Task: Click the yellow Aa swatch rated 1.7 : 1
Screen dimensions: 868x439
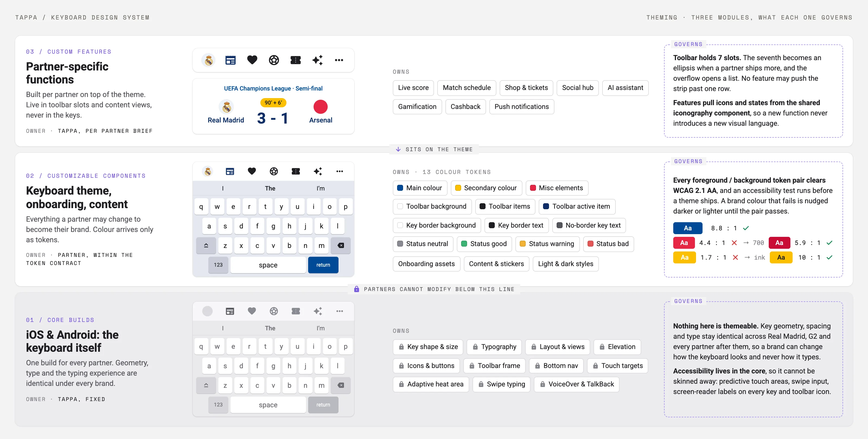Action: coord(684,257)
